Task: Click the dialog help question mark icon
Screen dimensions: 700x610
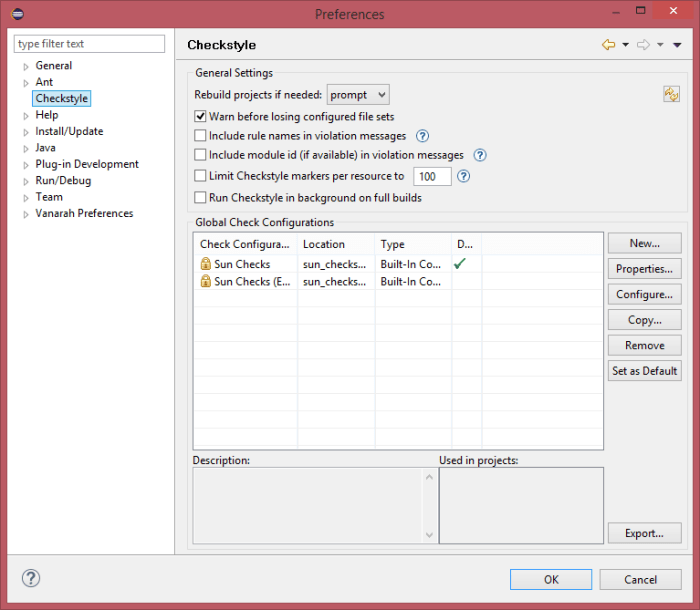Action: tap(31, 578)
